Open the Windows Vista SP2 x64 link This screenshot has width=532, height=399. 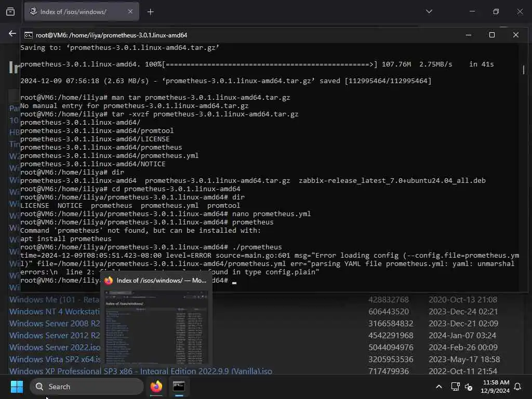pyautogui.click(x=55, y=360)
